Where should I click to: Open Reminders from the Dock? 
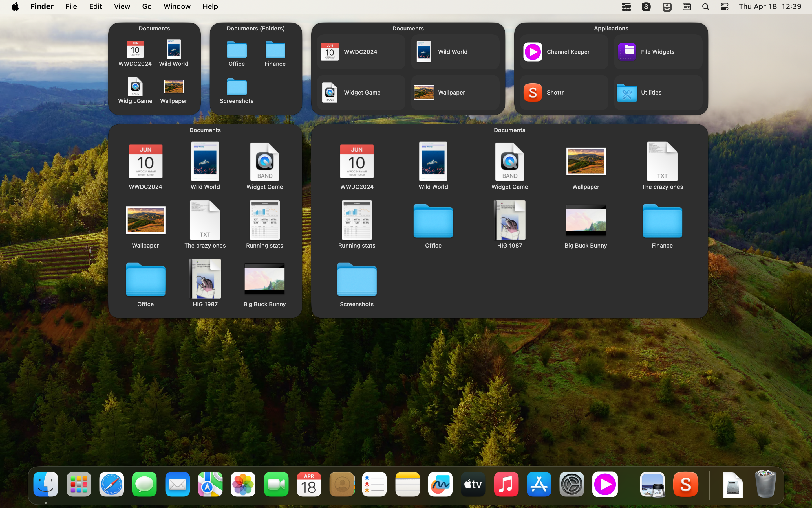click(x=374, y=484)
